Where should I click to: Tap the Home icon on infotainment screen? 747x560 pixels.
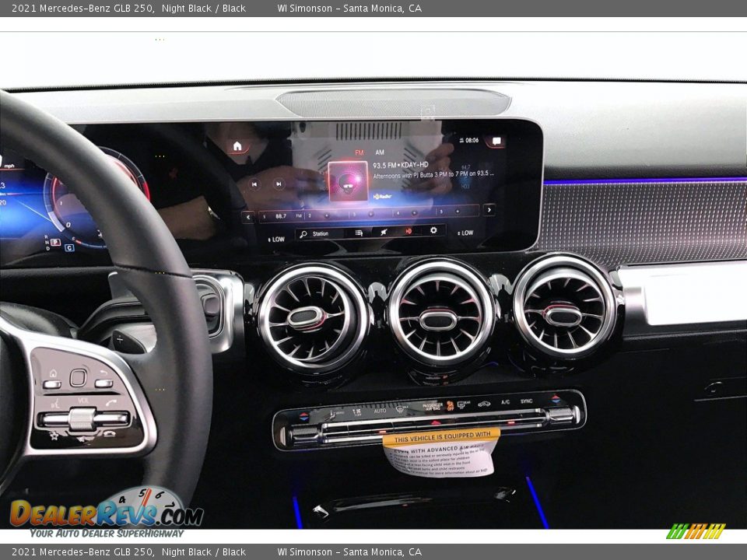pyautogui.click(x=238, y=147)
